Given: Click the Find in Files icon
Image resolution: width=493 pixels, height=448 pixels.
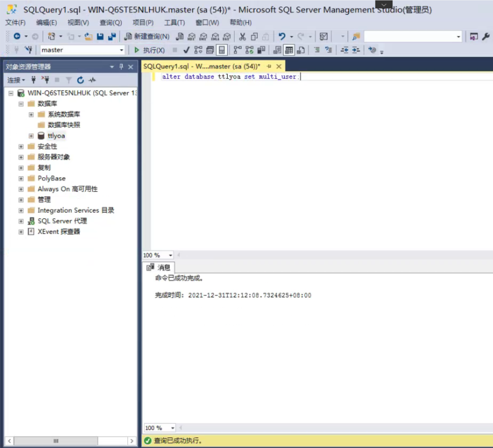Looking at the screenshot, I should pos(356,36).
